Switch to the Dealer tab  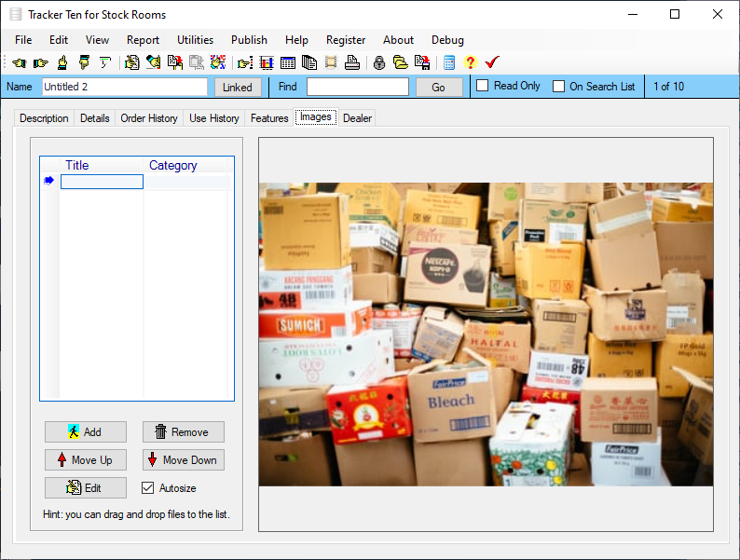[357, 118]
